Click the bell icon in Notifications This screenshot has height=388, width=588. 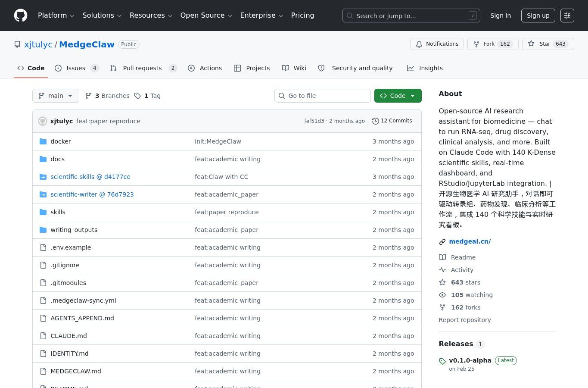coord(419,44)
